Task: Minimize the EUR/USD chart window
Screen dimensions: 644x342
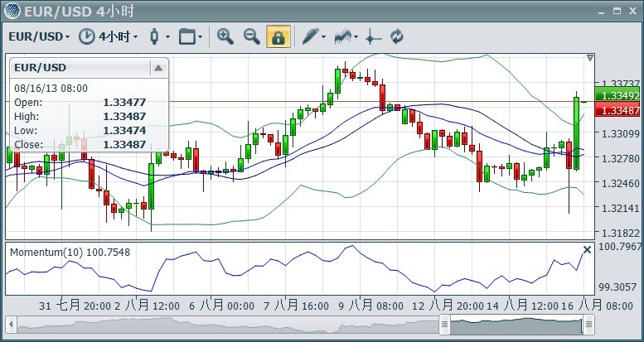Action: 603,12
